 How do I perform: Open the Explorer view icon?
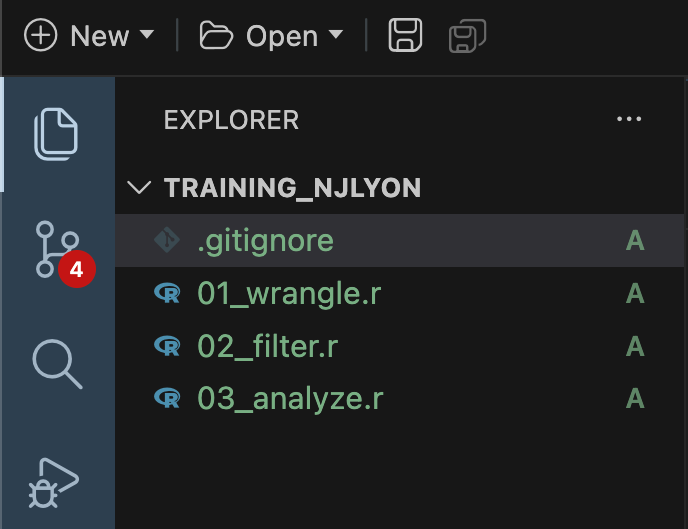(56, 133)
